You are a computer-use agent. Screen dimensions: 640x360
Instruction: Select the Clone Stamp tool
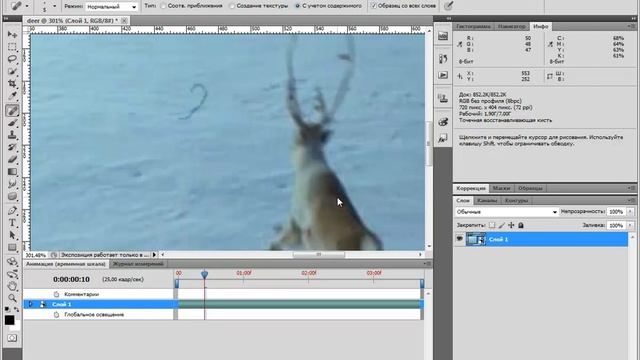point(12,135)
